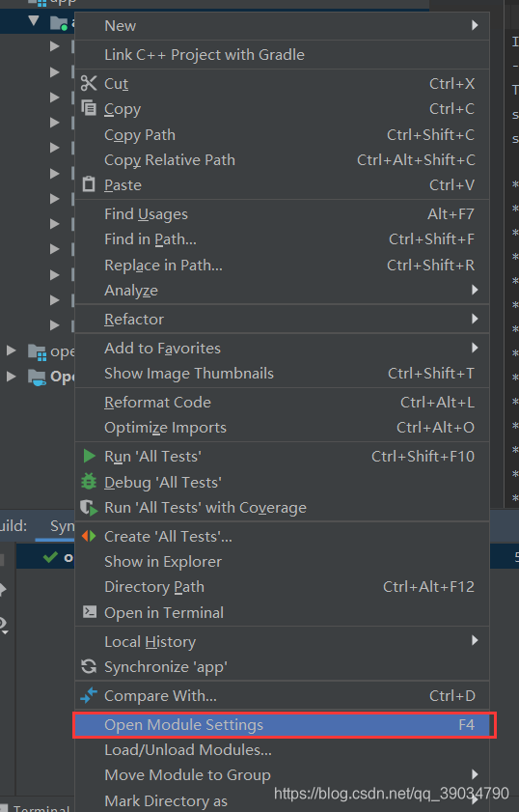
Task: Open the New submenu
Action: point(282,25)
